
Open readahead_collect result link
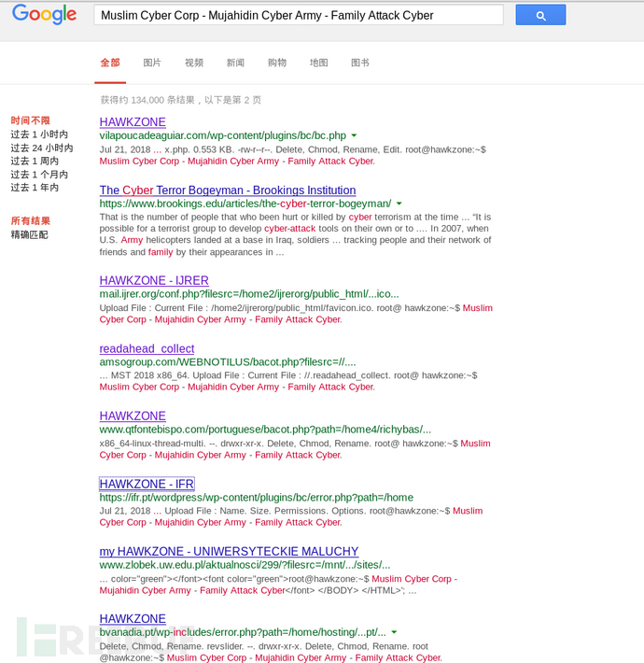pos(147,348)
